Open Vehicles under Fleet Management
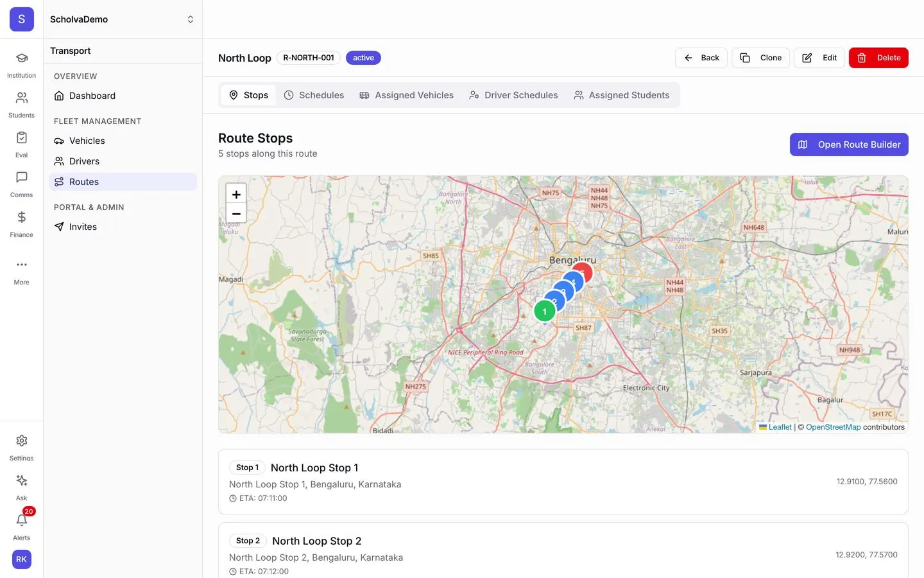 pos(123,141)
